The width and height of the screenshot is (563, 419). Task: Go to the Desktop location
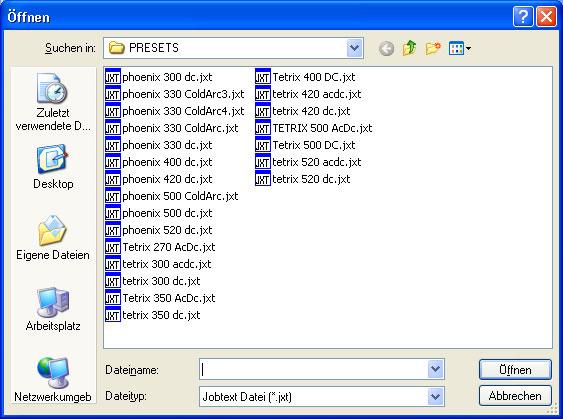pos(53,167)
